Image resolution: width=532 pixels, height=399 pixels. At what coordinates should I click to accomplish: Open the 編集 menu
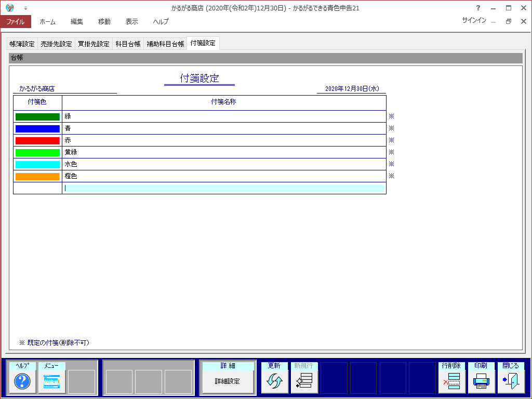(77, 22)
